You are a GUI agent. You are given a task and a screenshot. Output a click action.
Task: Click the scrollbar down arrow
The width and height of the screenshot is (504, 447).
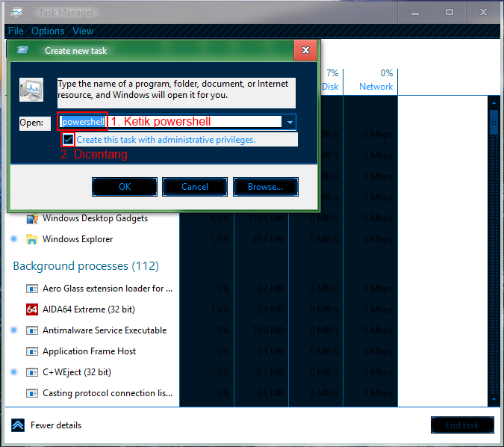pos(494,399)
